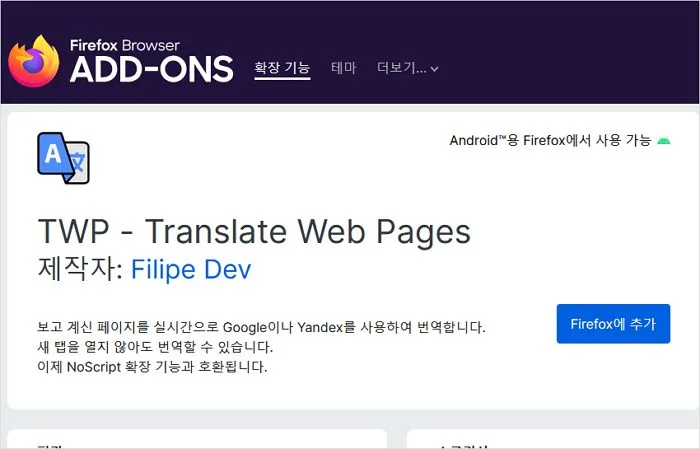Click the Firefox logo icon
Image resolution: width=700 pixels, height=449 pixels.
pyautogui.click(x=34, y=61)
